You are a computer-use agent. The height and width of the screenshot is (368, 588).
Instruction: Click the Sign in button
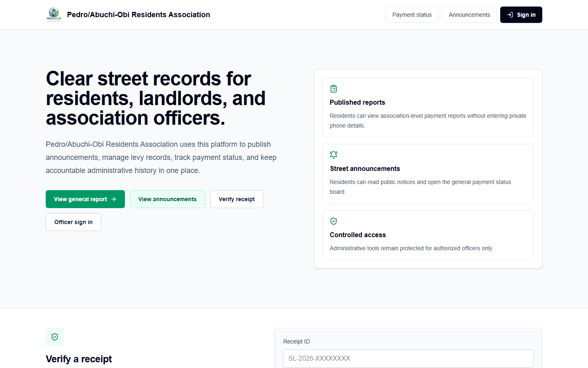click(x=521, y=15)
